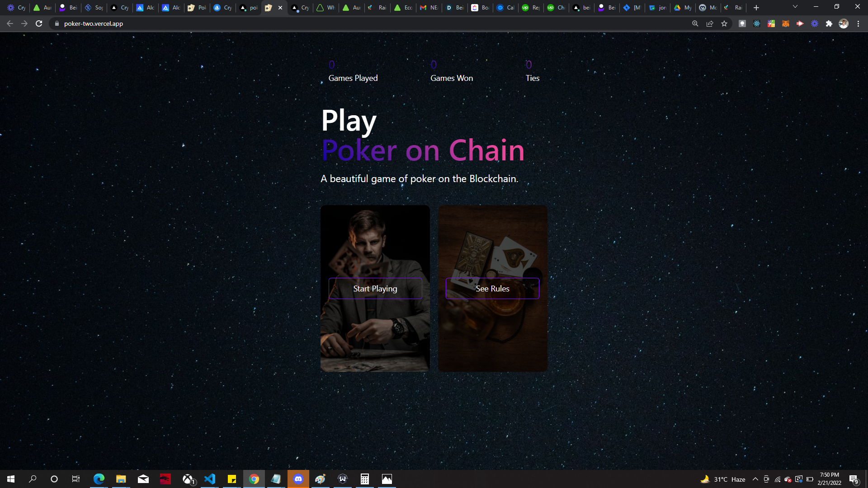Open Discord from the taskbar
The width and height of the screenshot is (868, 488).
(298, 479)
